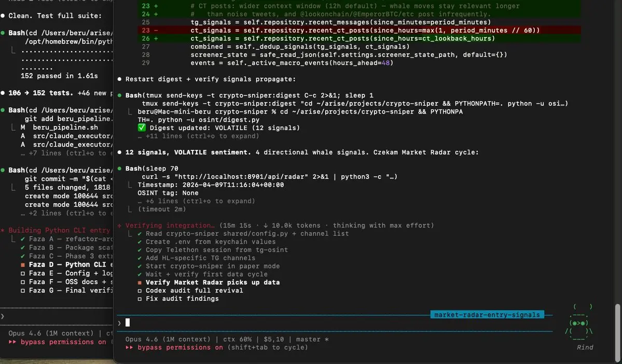Click the 'Faza G – Final verif' checkbox
The height and width of the screenshot is (364, 622).
[x=23, y=291]
